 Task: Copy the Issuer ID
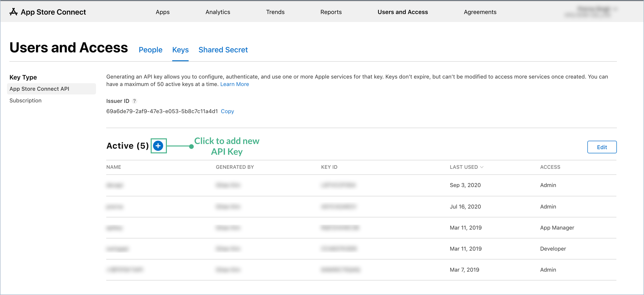click(x=227, y=111)
